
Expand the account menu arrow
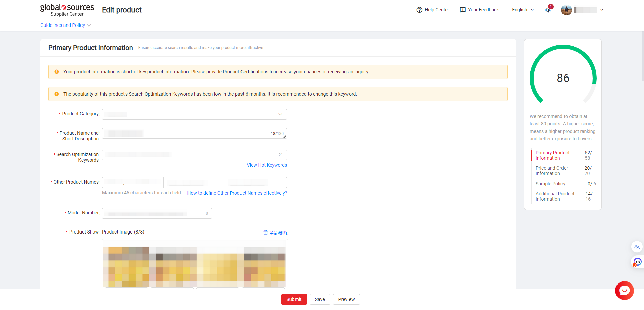(602, 10)
